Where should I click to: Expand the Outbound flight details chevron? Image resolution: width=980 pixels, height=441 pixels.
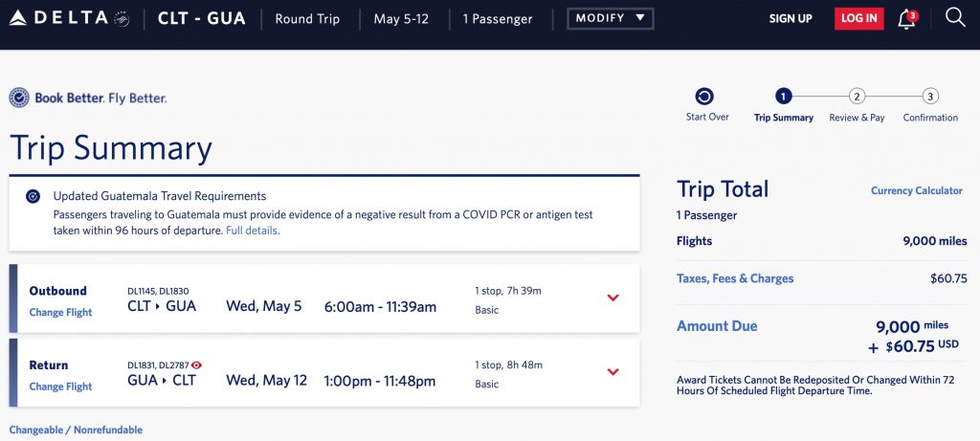(x=613, y=298)
